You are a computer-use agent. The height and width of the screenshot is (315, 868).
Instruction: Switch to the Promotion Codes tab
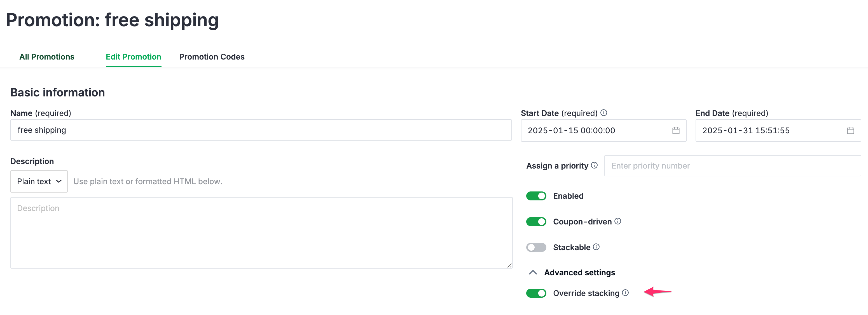click(x=212, y=56)
